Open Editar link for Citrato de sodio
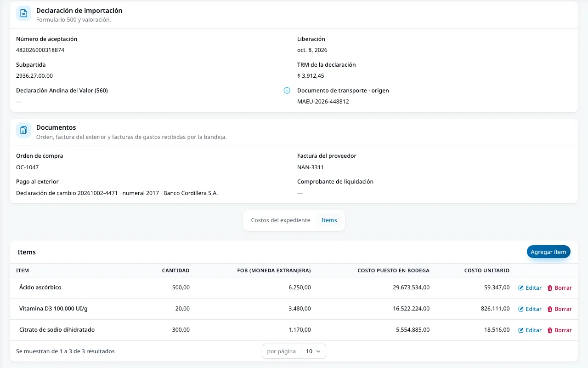 point(530,330)
